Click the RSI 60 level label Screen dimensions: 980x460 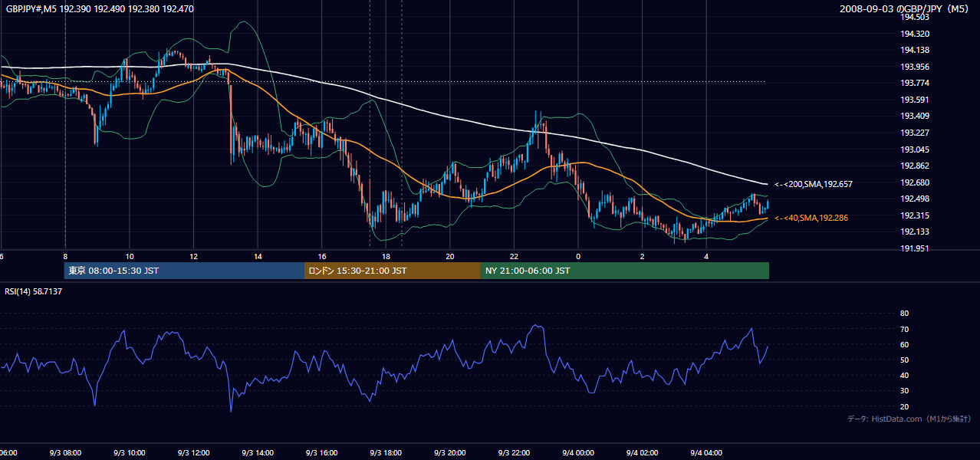(x=904, y=344)
